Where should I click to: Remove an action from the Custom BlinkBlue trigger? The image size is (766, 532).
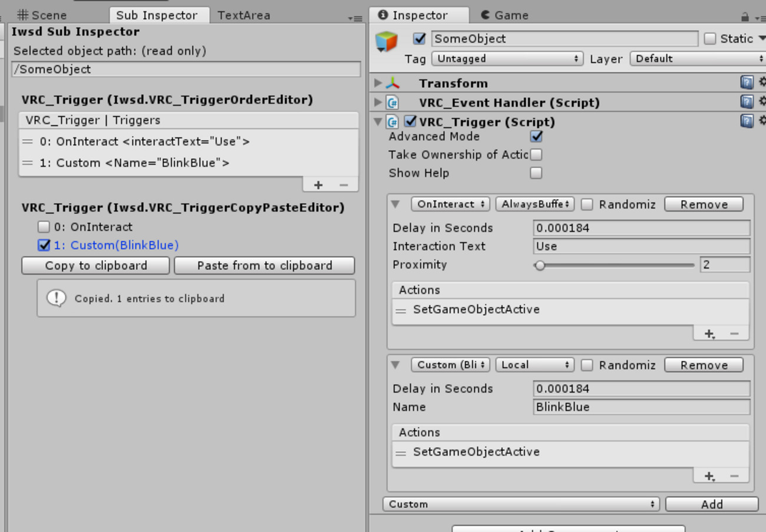pos(734,476)
